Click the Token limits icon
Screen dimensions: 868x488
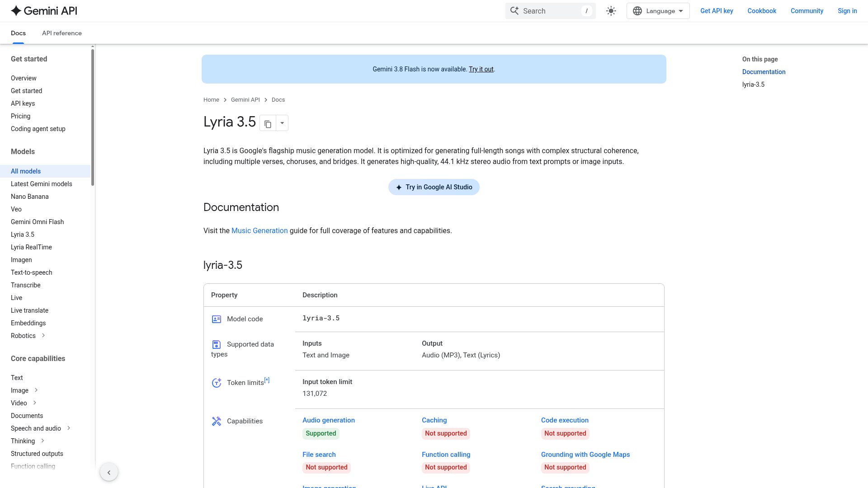tap(217, 383)
